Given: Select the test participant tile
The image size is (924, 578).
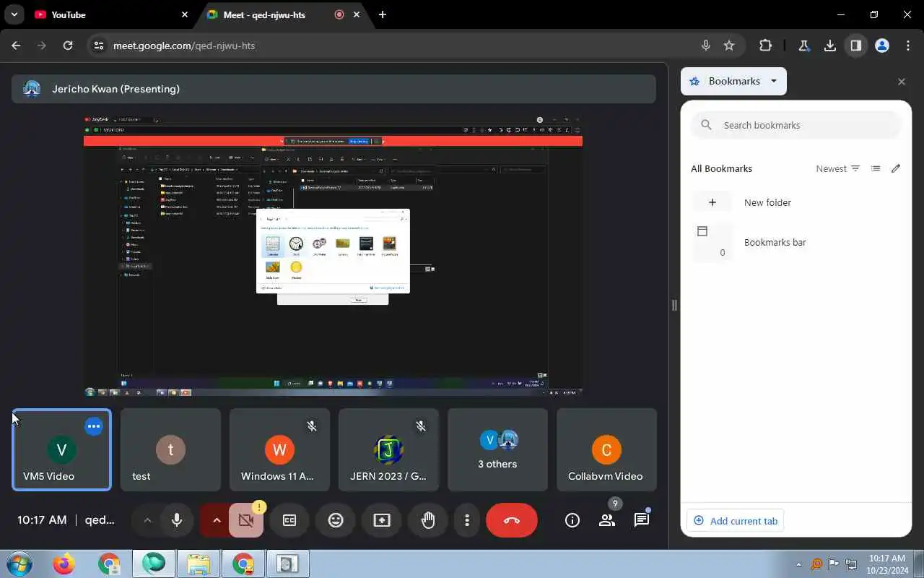Looking at the screenshot, I should pyautogui.click(x=170, y=449).
